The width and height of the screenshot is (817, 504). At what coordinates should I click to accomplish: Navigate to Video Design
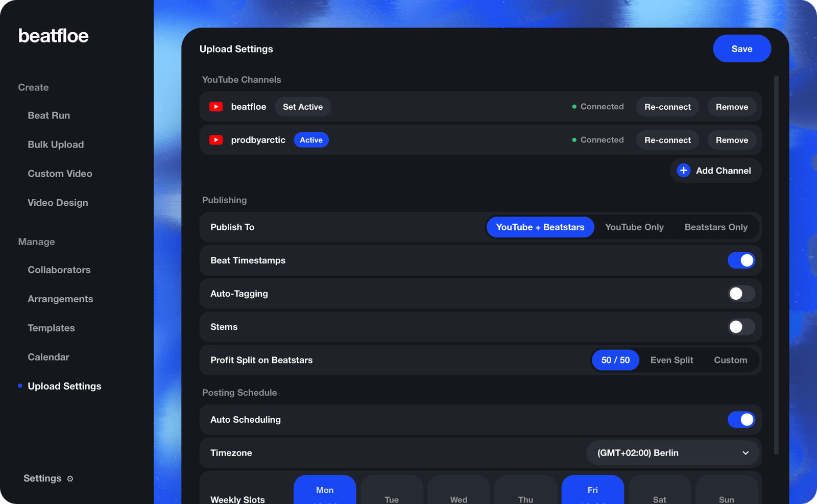tap(58, 203)
